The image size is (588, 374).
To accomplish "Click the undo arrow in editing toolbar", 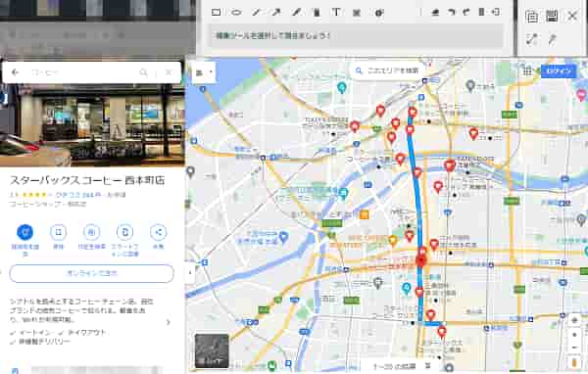I will (452, 13).
